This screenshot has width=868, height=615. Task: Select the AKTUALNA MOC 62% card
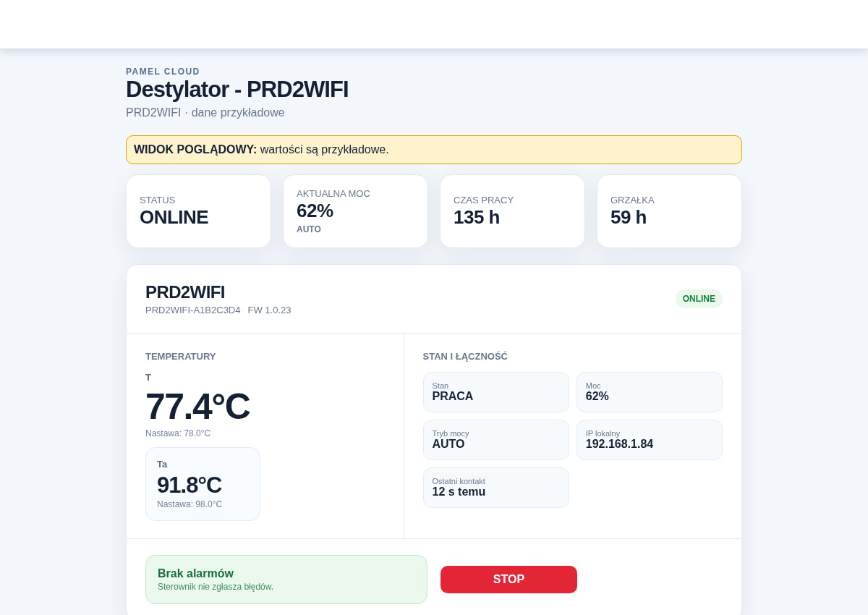(355, 211)
